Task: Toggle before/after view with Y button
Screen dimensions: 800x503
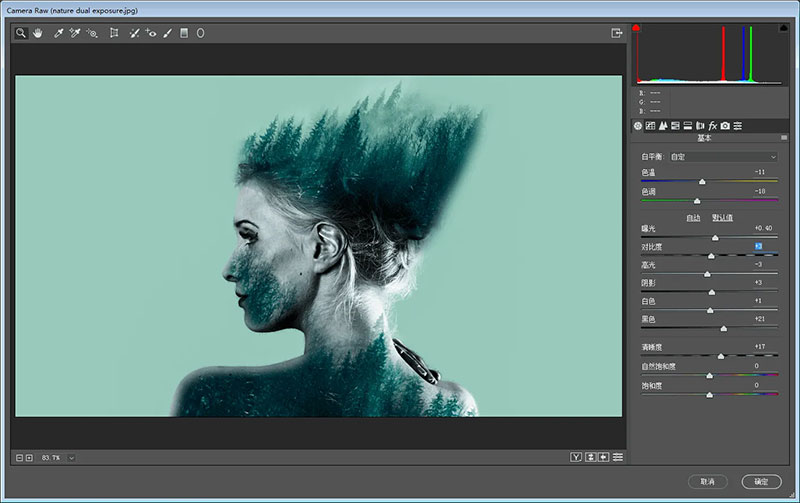Action: tap(576, 457)
